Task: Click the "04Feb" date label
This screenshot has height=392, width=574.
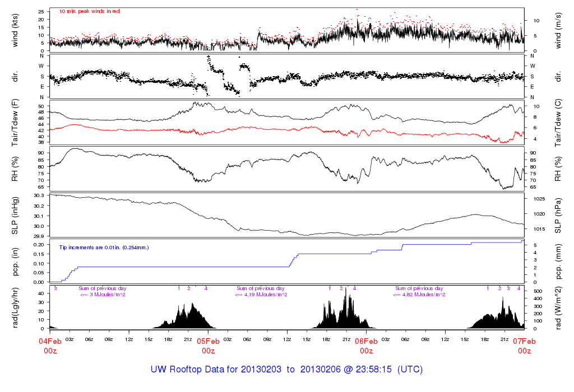Action: click(50, 341)
